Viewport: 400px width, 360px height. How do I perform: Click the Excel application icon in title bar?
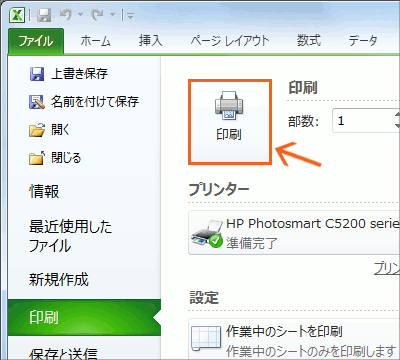(x=17, y=15)
